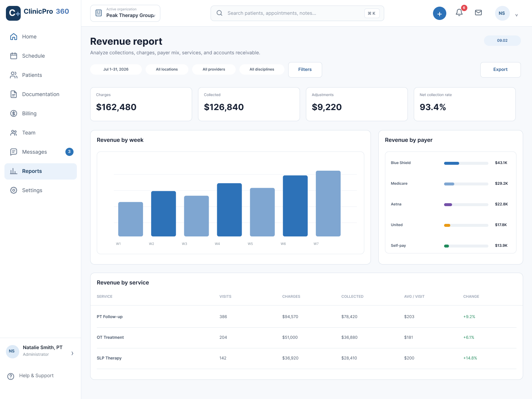Click the W4 bar in weekly chart
Screen dimensions: 532x399
click(229, 210)
